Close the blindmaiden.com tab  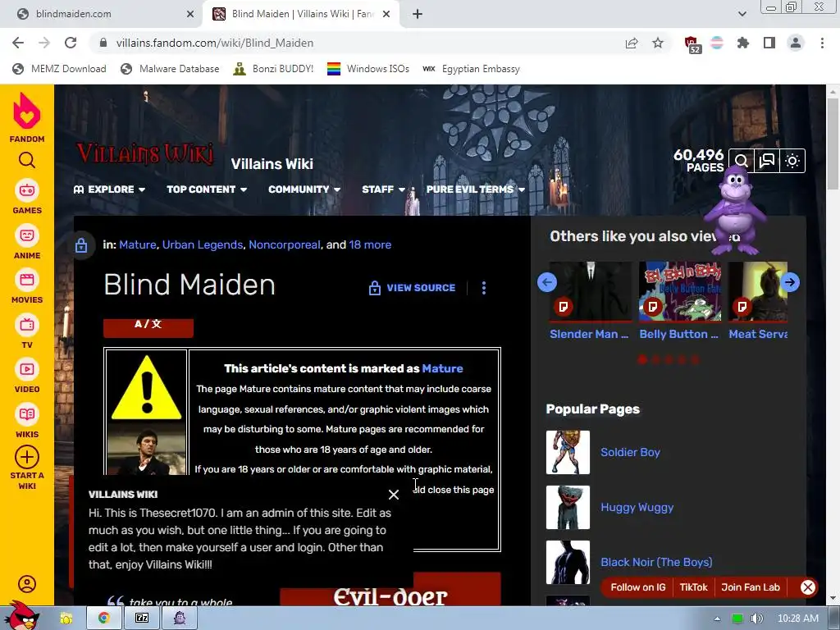pos(190,14)
